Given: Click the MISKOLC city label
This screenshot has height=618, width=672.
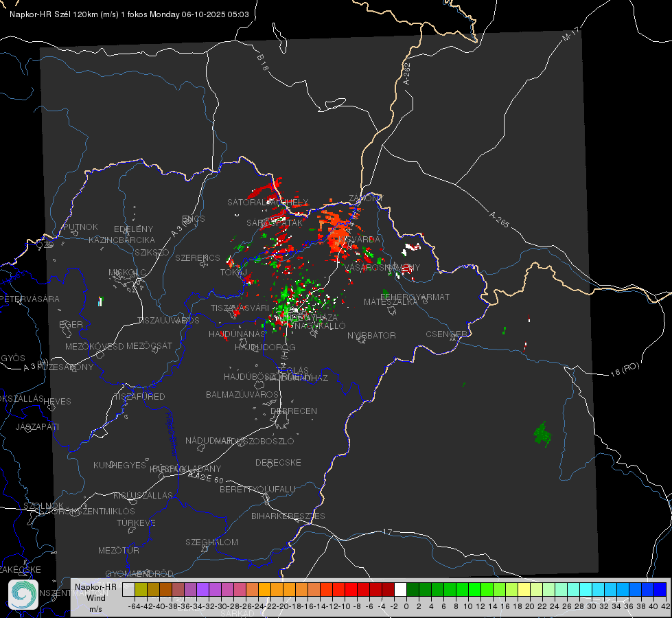Looking at the screenshot, I should pos(127,273).
